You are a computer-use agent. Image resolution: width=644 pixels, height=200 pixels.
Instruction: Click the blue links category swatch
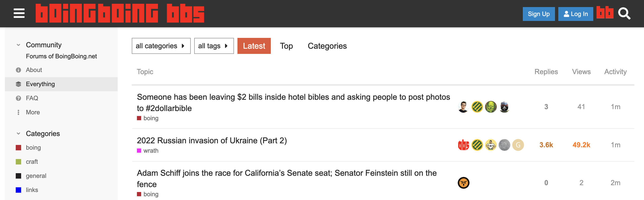[19, 190]
